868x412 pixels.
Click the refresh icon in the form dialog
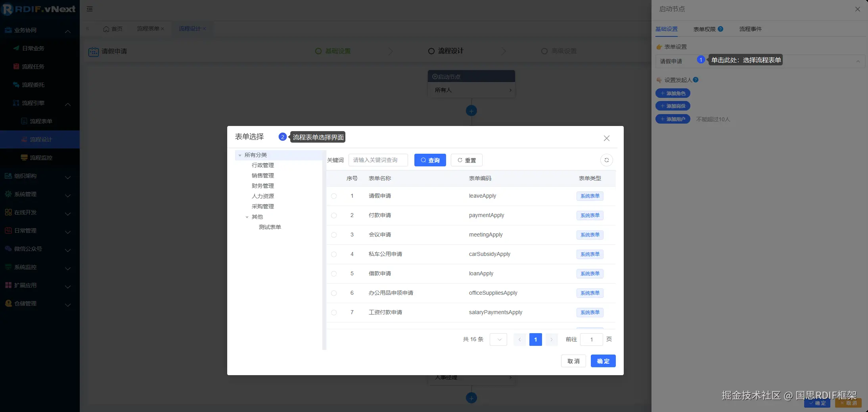point(607,160)
